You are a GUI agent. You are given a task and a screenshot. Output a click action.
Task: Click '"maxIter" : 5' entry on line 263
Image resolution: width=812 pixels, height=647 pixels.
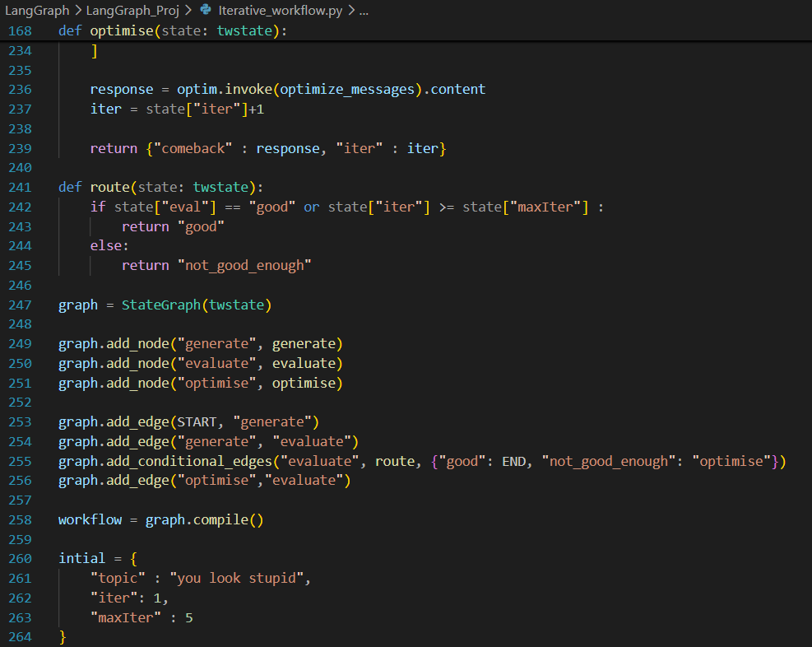click(142, 618)
